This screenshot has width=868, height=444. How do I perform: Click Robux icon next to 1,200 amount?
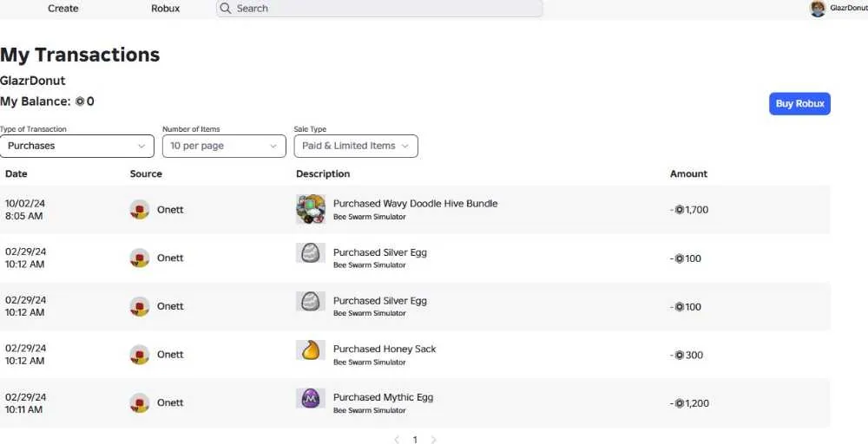coord(680,403)
